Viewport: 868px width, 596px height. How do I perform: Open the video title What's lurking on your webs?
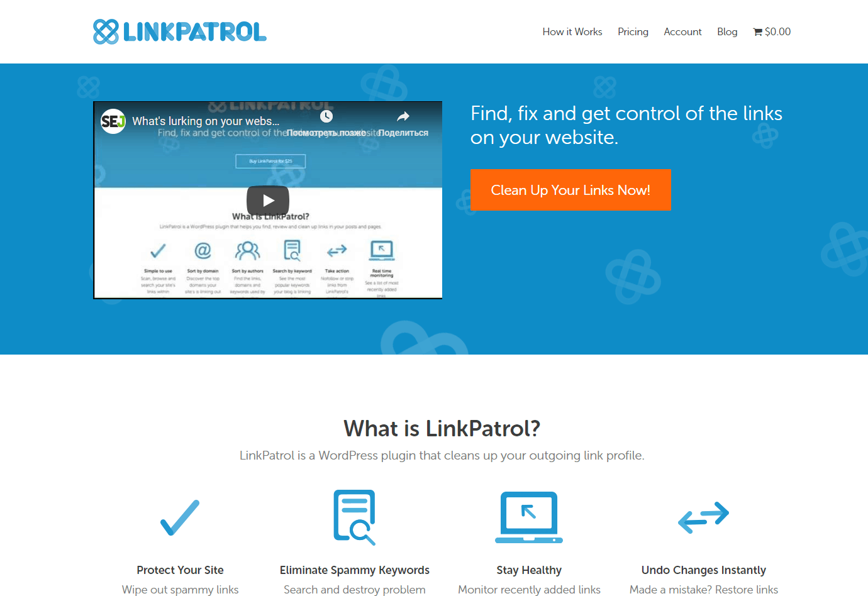coord(206,121)
